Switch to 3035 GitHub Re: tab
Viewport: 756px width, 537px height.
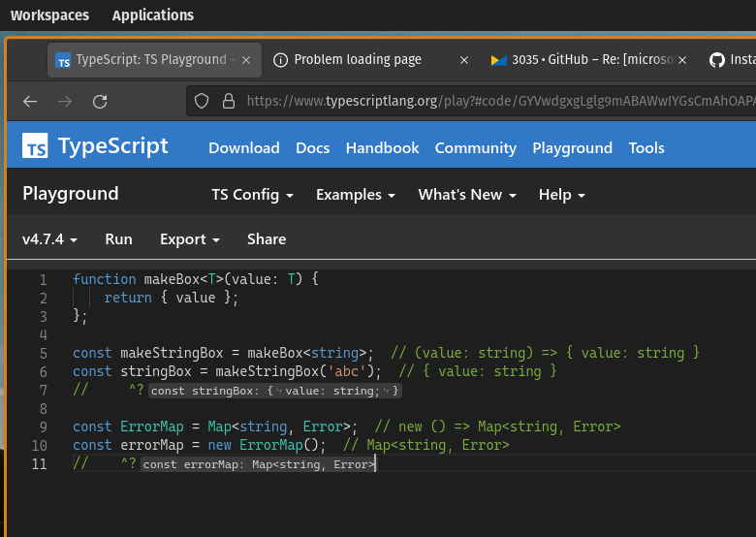589,60
